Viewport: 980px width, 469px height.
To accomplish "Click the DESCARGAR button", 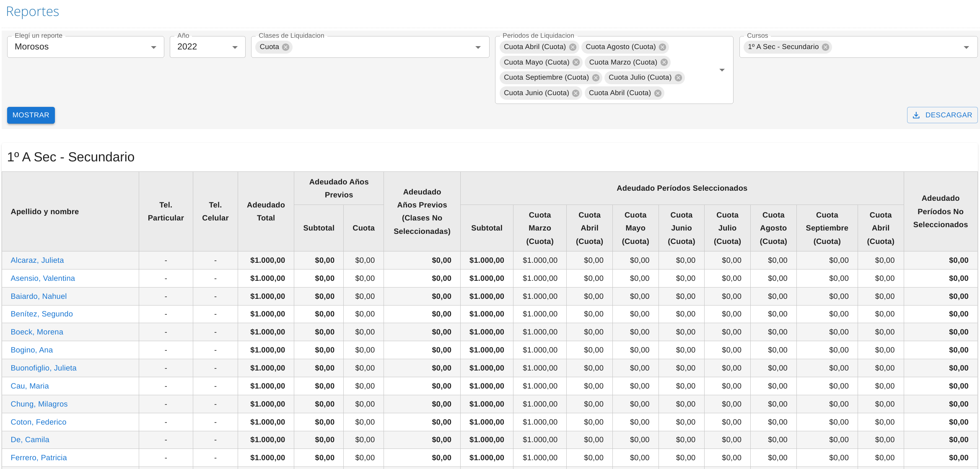I will 942,115.
